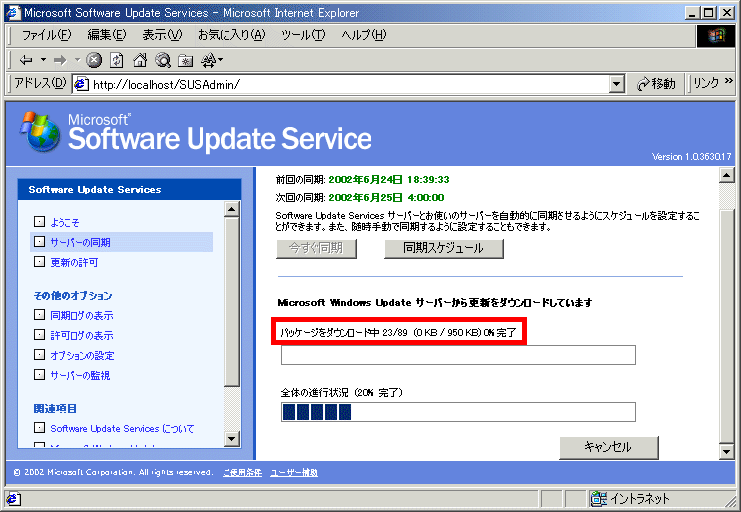Click the Home toolbar icon
Screen dimensions: 741x512
(140, 60)
